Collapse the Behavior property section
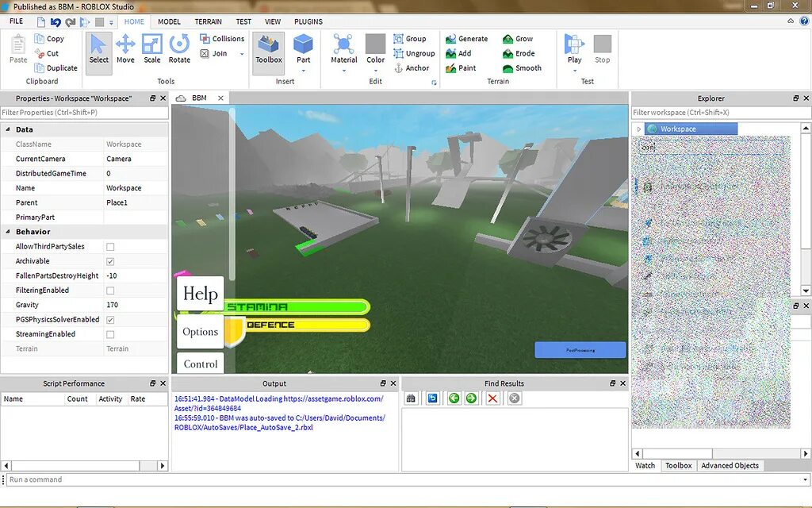The width and height of the screenshot is (812, 508). (x=8, y=231)
